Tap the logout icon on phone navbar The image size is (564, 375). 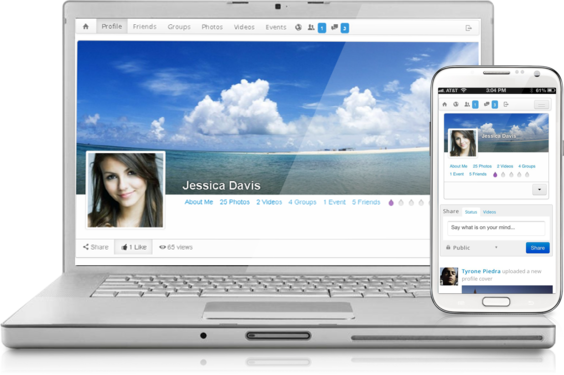[x=506, y=104]
